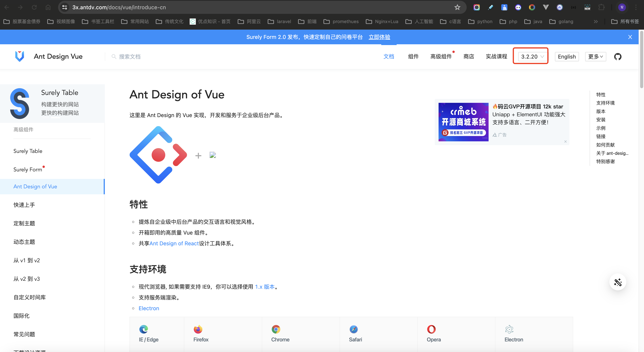The image size is (644, 352).
Task: Open the Surely Table promo card
Action: (x=52, y=103)
